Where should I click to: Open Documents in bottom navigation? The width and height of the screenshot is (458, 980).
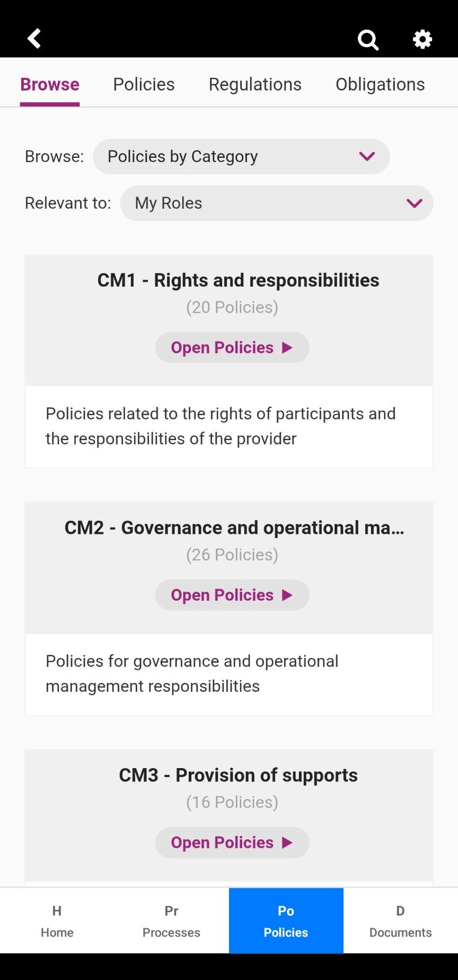pyautogui.click(x=401, y=921)
